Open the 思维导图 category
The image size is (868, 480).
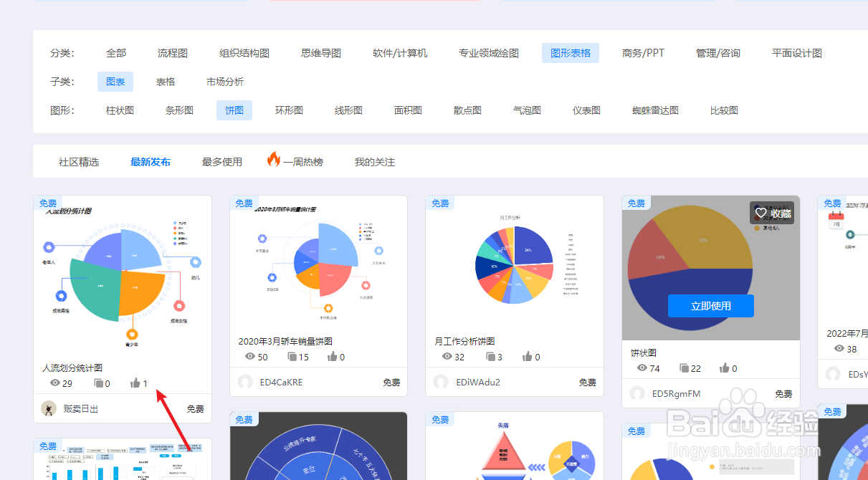[320, 52]
